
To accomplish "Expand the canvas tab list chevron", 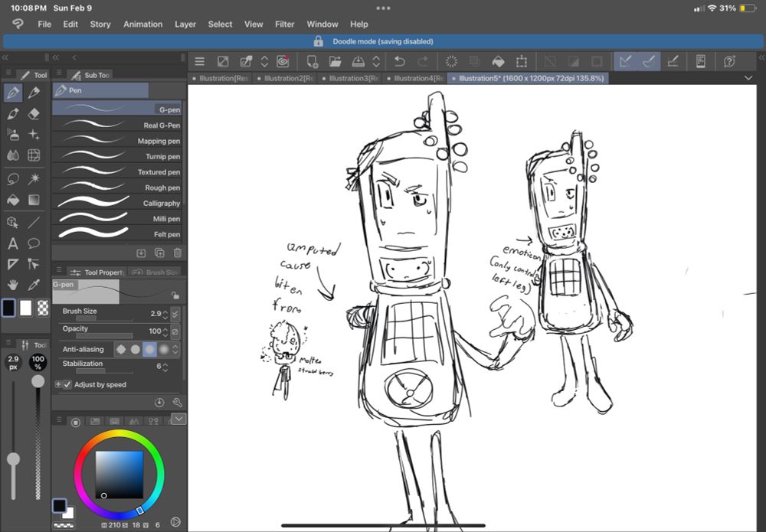I will pos(748,78).
